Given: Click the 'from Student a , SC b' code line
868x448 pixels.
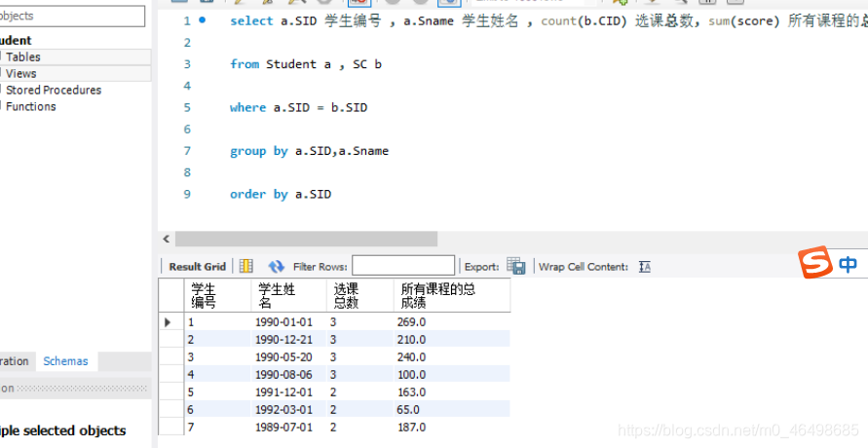Looking at the screenshot, I should click(x=306, y=64).
